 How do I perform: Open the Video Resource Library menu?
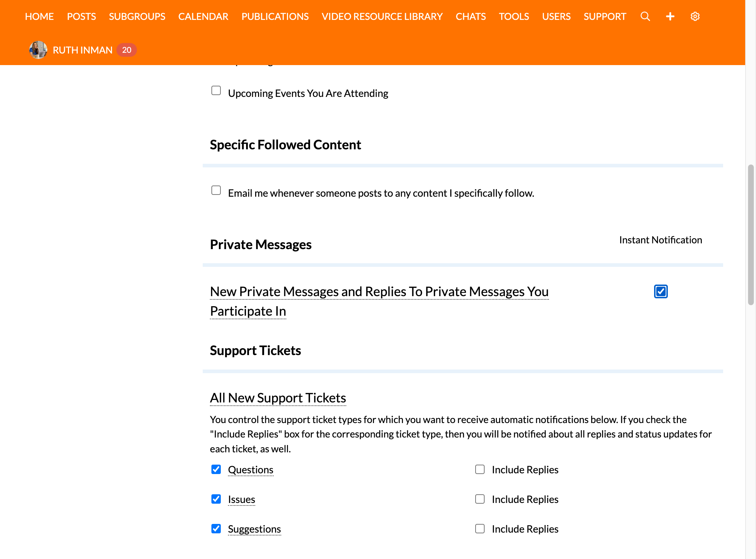coord(382,16)
